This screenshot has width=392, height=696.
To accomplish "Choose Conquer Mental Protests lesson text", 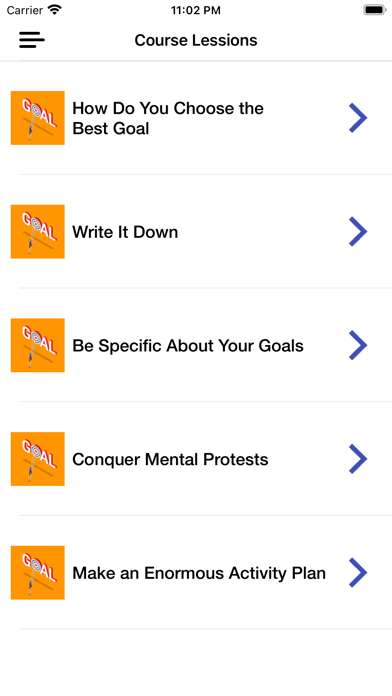I will (170, 459).
